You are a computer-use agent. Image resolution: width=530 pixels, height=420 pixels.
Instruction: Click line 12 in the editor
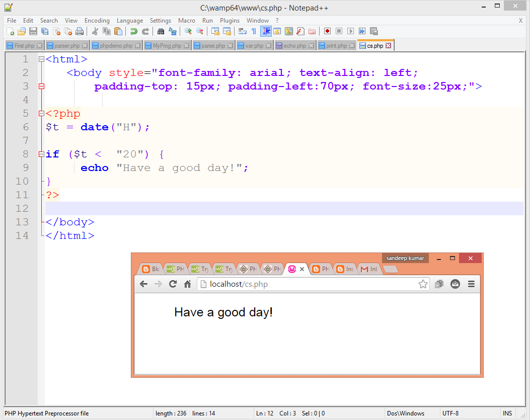[x=284, y=208]
